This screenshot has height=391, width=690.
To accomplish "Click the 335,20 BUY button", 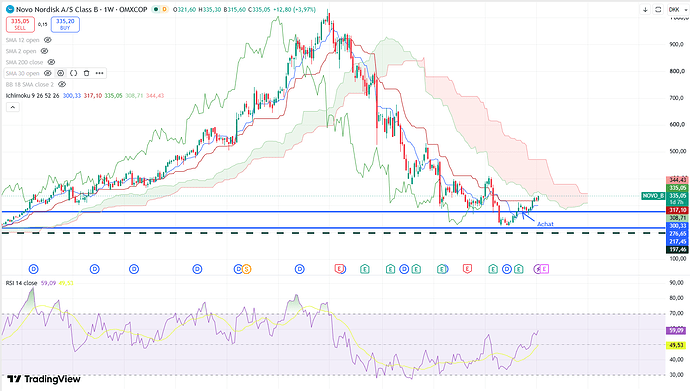I will (x=65, y=24).
